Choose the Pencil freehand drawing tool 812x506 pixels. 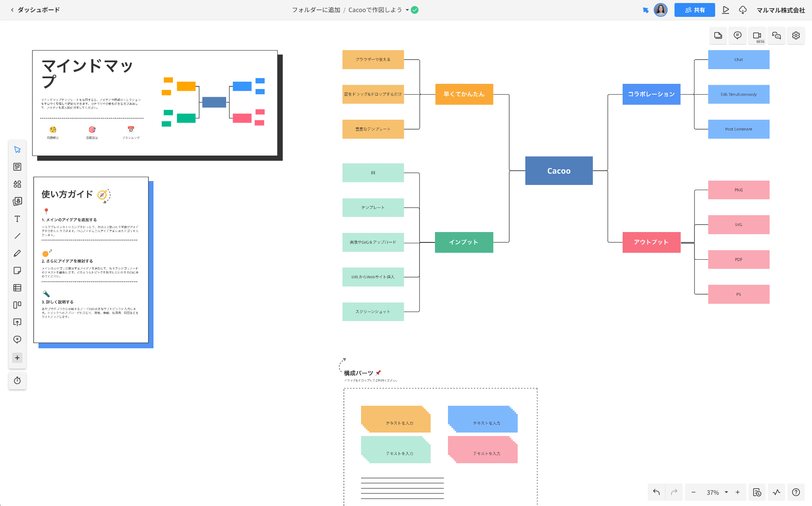pos(17,253)
